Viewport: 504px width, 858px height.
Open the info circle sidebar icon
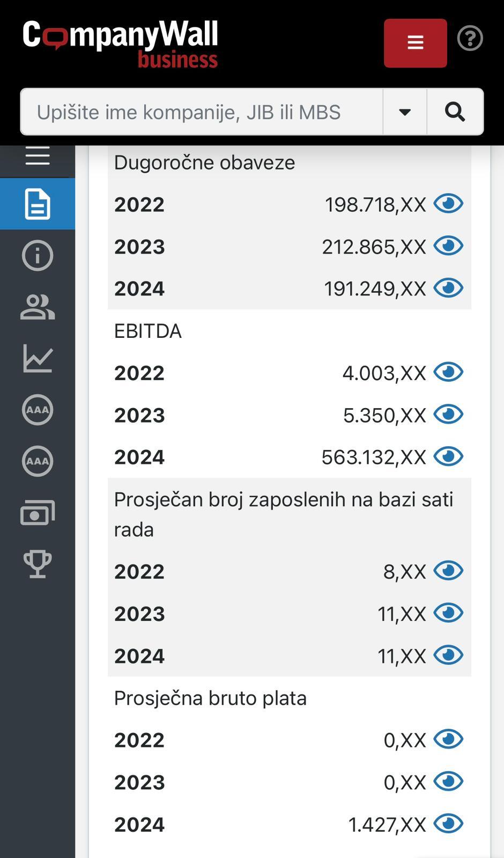point(38,255)
